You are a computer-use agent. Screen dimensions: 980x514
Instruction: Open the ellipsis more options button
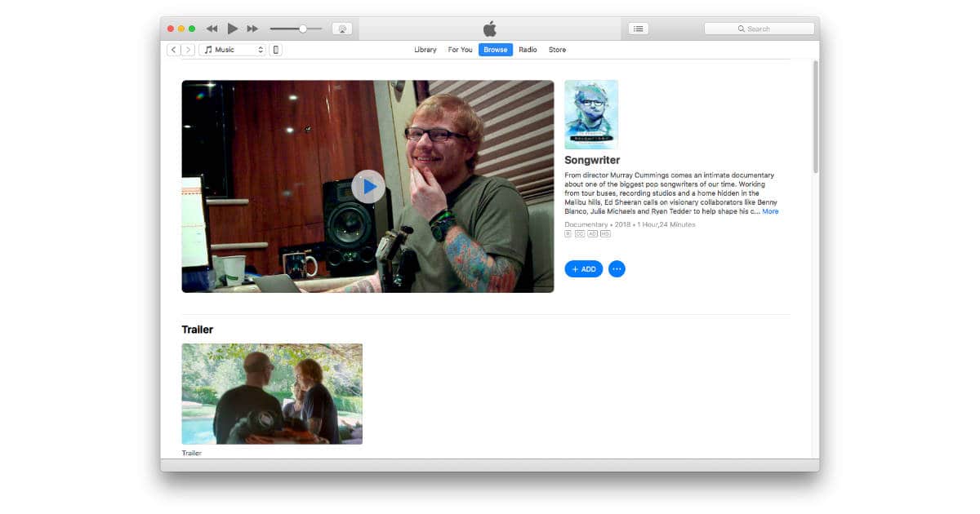coord(617,269)
